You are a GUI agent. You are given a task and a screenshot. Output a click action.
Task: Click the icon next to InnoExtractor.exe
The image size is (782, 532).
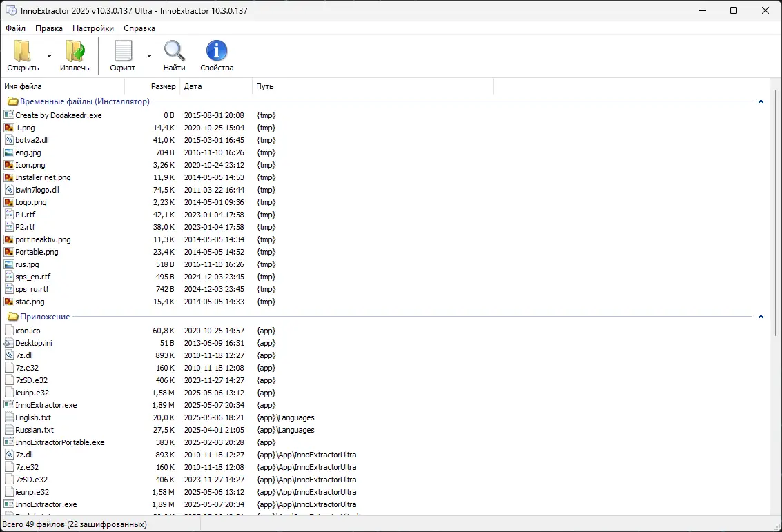8,405
